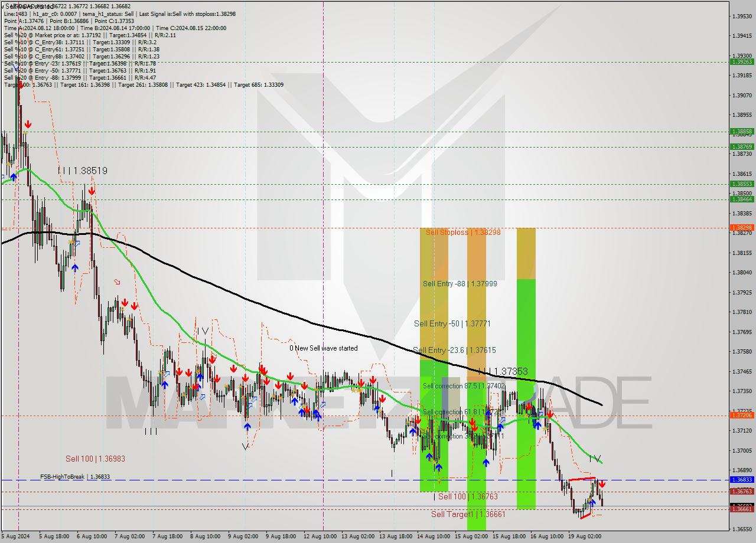Viewport: 756px width, 543px height.
Task: Click '8 Aug 10:00' on the time axis
Action: coord(206,537)
